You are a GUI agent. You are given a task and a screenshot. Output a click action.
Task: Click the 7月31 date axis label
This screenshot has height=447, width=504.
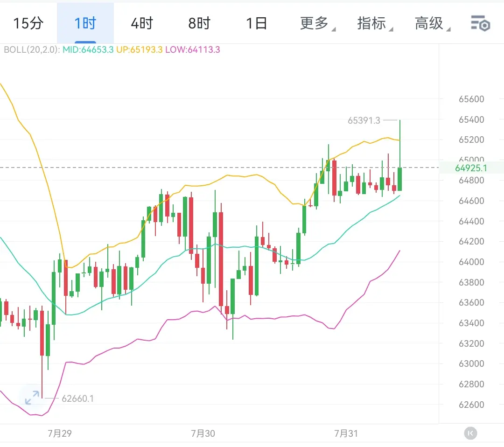tap(346, 433)
